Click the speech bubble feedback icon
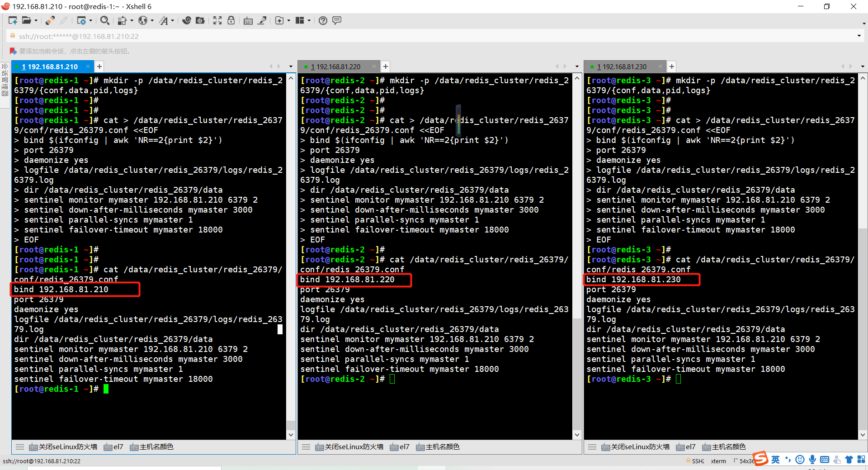Screen dimensions: 868x470 point(337,20)
